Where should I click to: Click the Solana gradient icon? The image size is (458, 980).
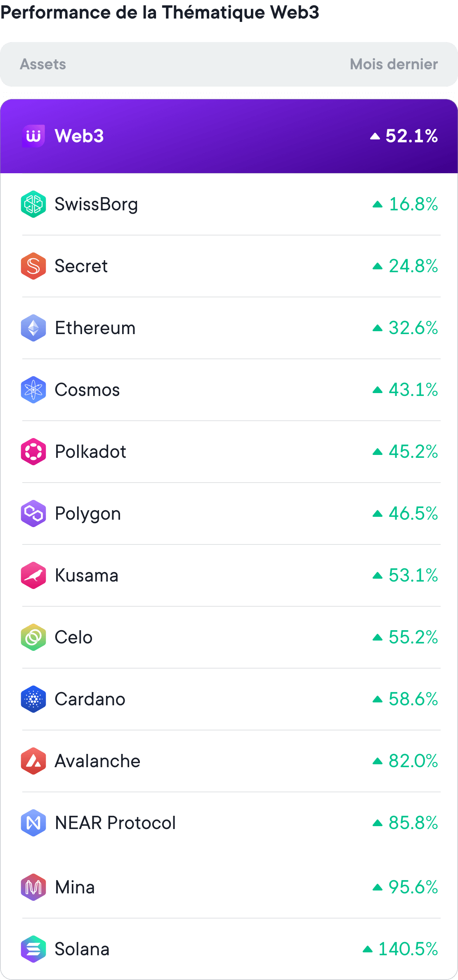pos(33,949)
